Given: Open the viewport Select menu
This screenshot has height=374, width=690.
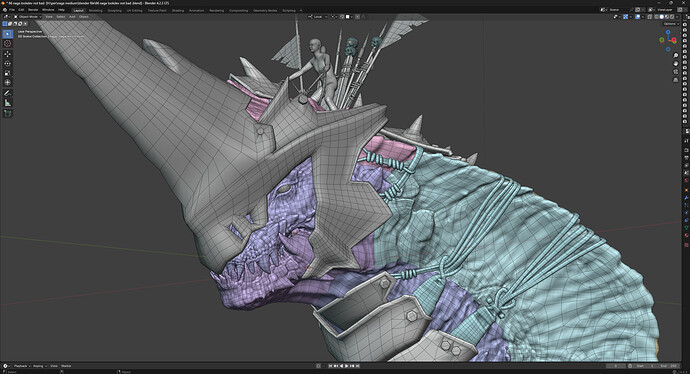Looking at the screenshot, I should (61, 17).
